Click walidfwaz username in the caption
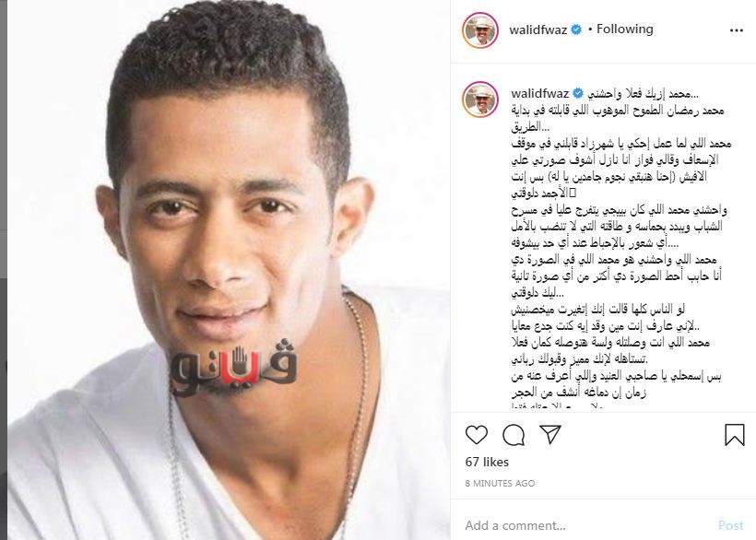756x540 pixels. point(540,93)
